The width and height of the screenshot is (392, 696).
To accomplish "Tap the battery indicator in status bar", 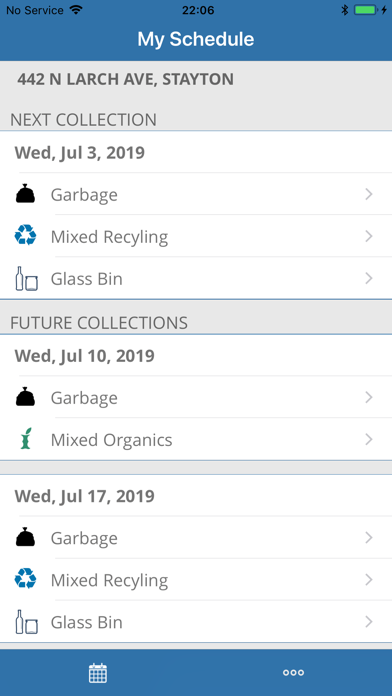I will pyautogui.click(x=366, y=10).
